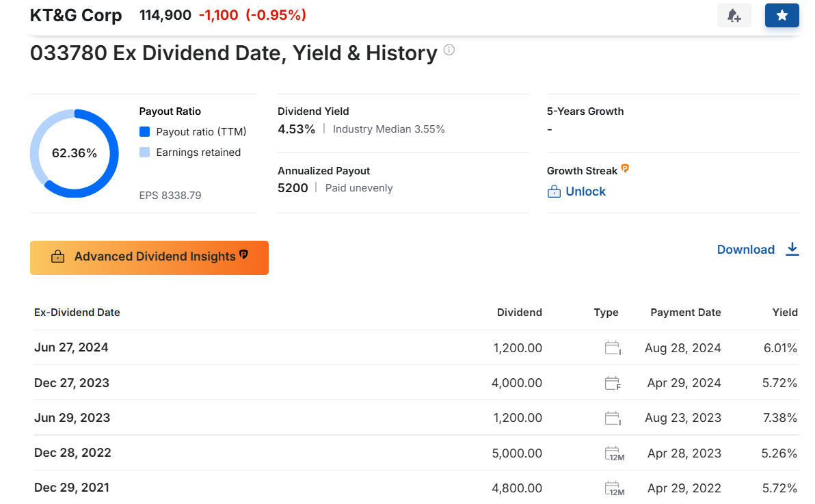Click the Payout ratio (TTM) blue legend swatch

(x=144, y=131)
